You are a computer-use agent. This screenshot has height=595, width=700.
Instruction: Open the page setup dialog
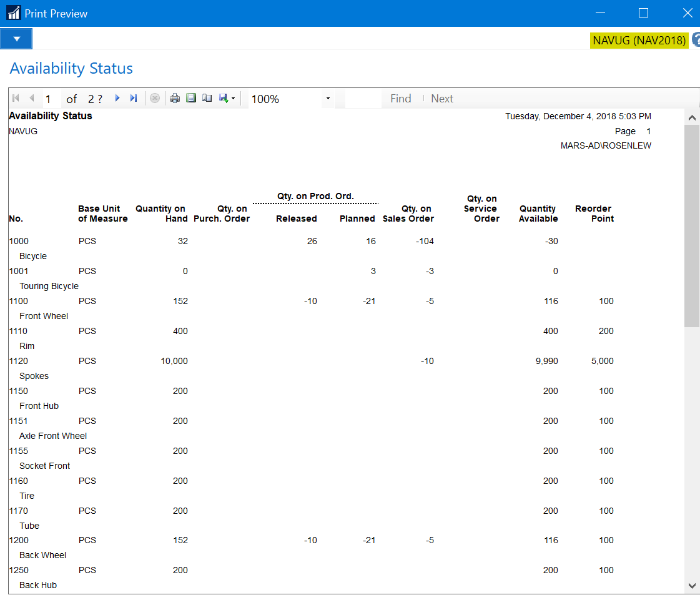207,99
